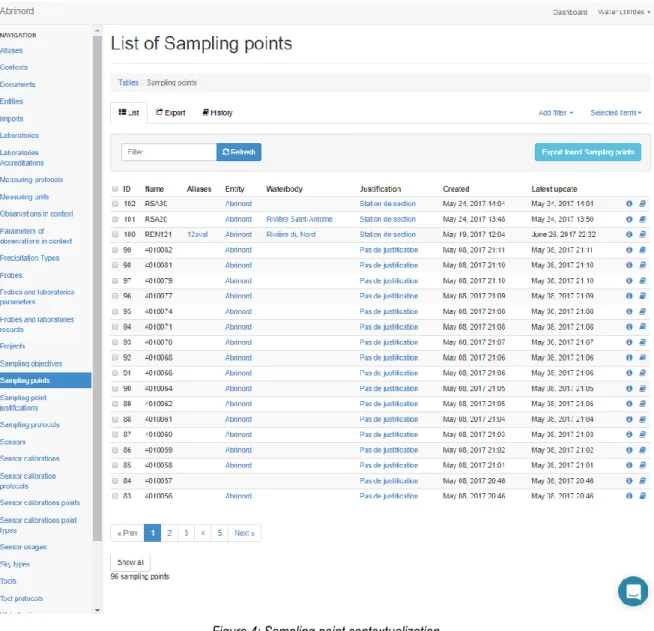Click the edit icon for row 4010068
Viewport: 654px width, 631px height.
pyautogui.click(x=642, y=357)
